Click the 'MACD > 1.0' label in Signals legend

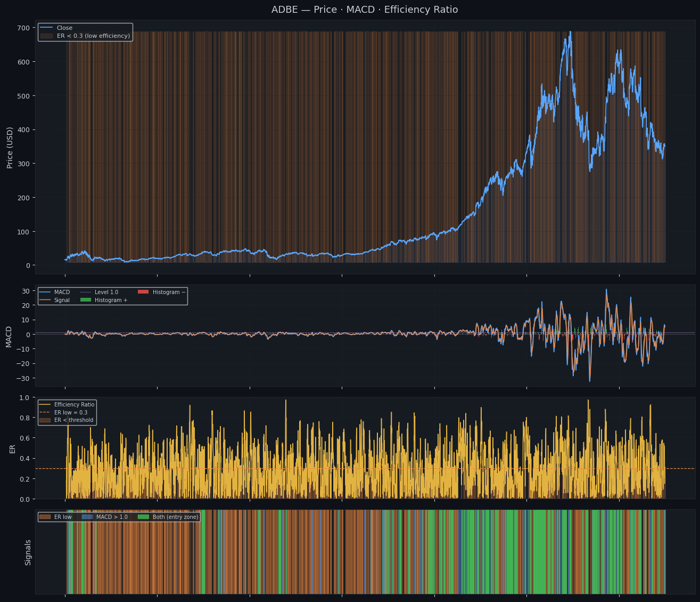[112, 517]
